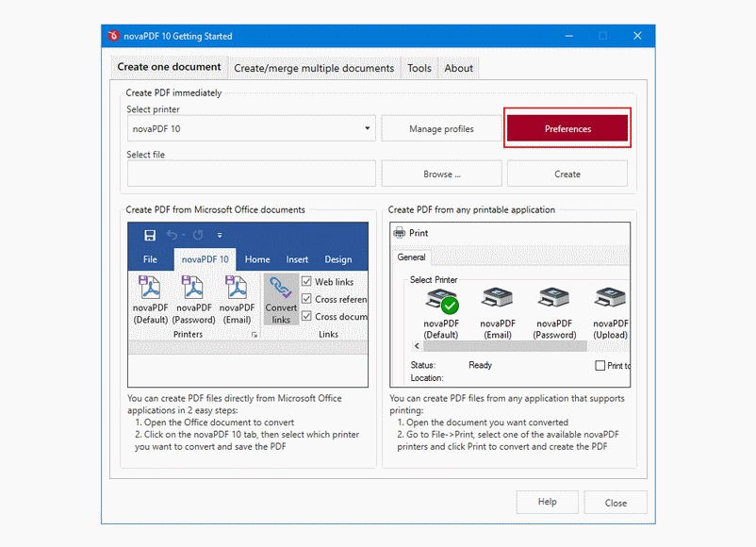Click the Manage profiles button
This screenshot has height=547, width=756.
coord(441,129)
